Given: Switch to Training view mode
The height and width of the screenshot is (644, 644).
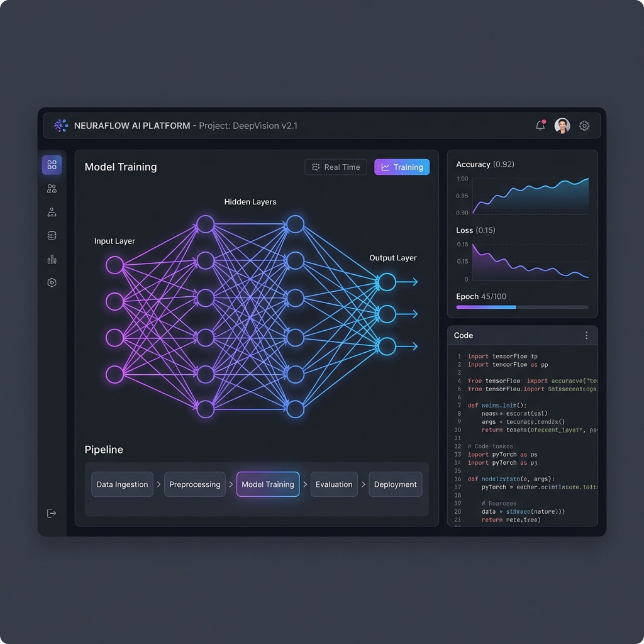Looking at the screenshot, I should (x=402, y=167).
